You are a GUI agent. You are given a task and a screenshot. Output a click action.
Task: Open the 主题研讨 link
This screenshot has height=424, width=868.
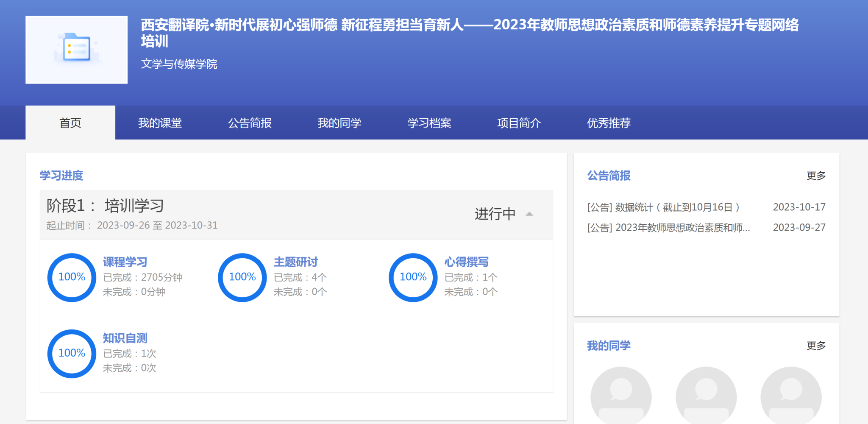[296, 262]
